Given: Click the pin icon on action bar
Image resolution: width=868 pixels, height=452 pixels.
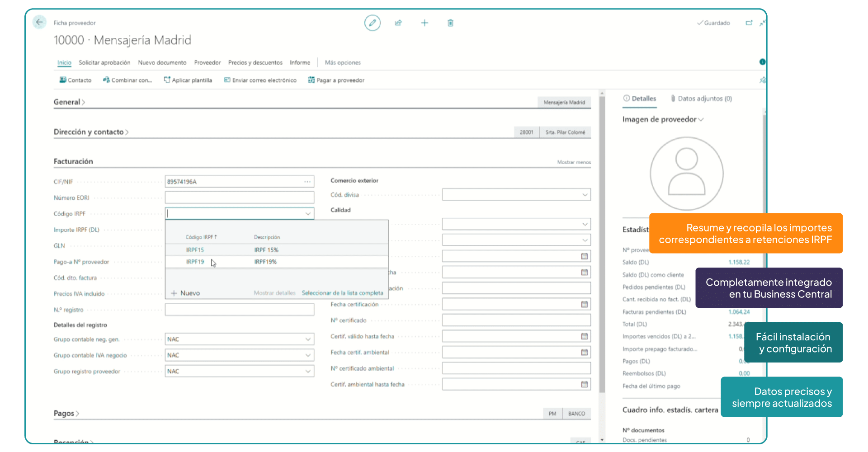Looking at the screenshot, I should click(x=762, y=80).
